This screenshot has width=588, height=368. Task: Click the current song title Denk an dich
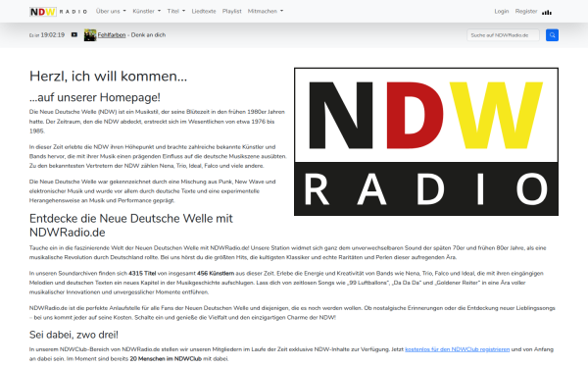[148, 35]
